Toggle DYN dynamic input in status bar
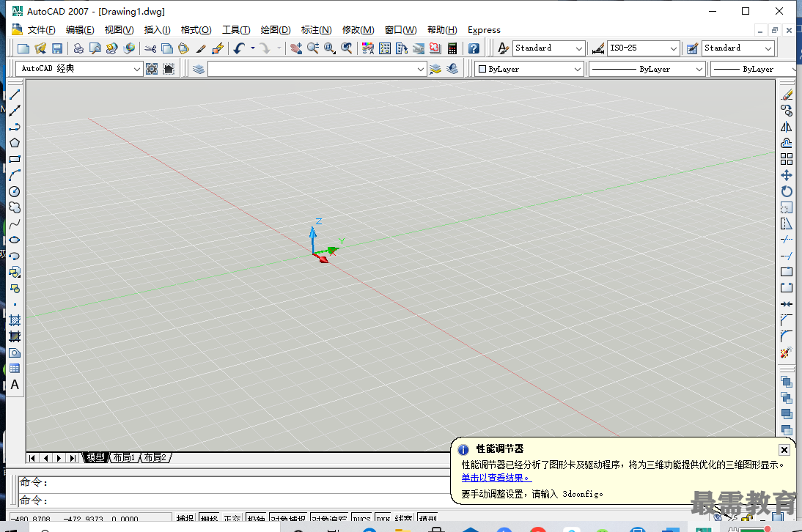 383,517
